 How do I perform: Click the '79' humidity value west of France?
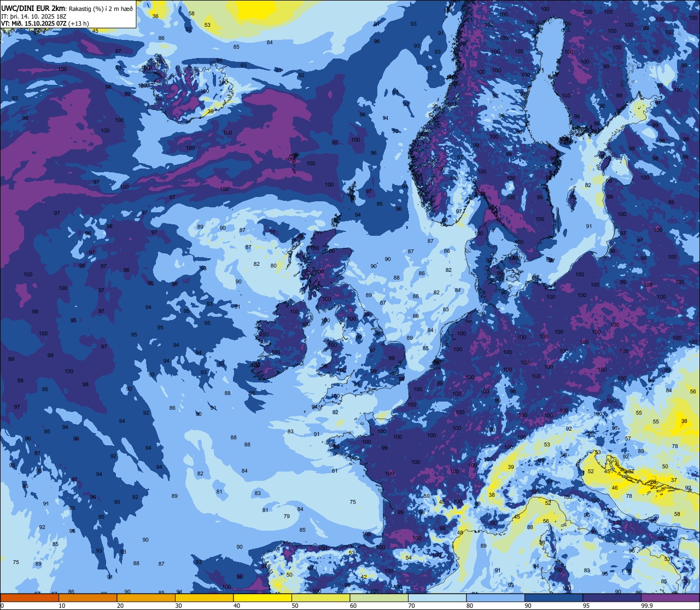(x=287, y=516)
